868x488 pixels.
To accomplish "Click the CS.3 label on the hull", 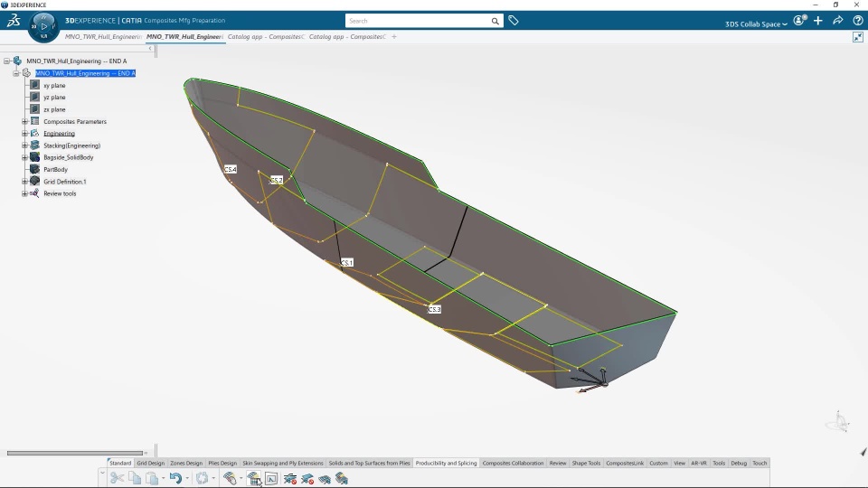I will [x=435, y=309].
